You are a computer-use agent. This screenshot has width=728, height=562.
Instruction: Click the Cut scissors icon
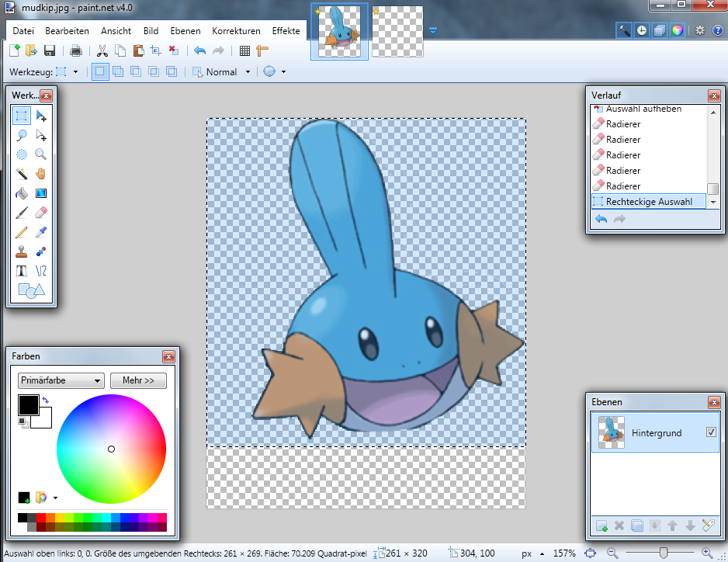coord(102,50)
